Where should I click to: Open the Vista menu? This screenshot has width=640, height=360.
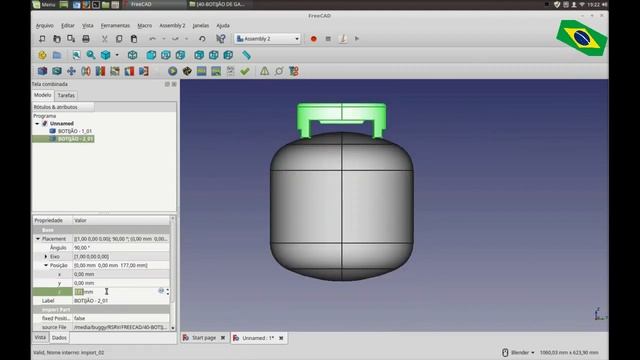tap(88, 25)
